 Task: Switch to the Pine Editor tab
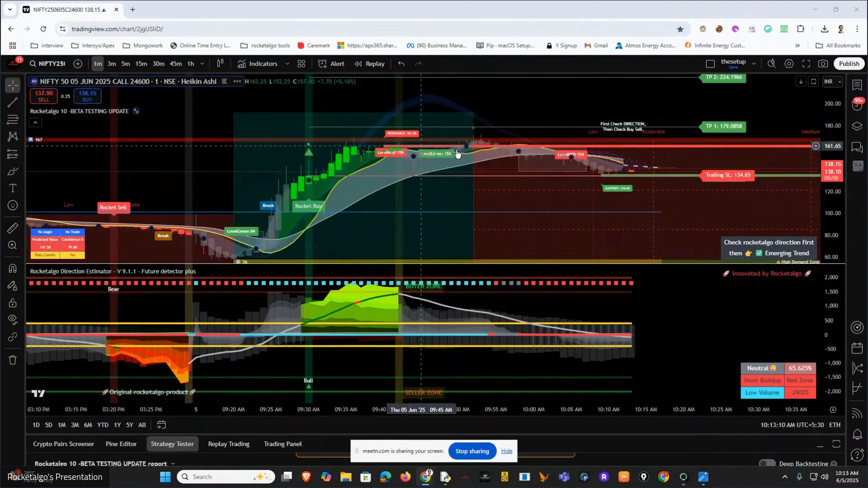click(x=121, y=444)
